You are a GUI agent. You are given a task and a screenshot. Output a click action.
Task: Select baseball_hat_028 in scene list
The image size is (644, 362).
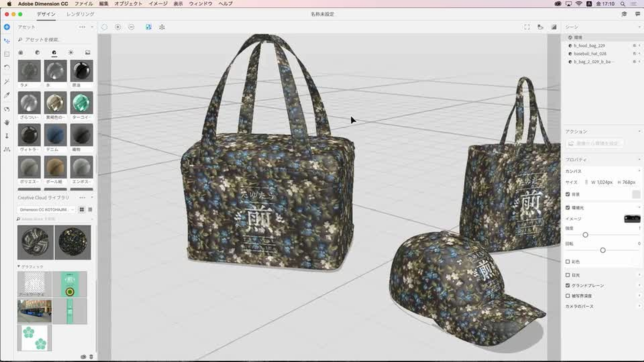point(590,54)
